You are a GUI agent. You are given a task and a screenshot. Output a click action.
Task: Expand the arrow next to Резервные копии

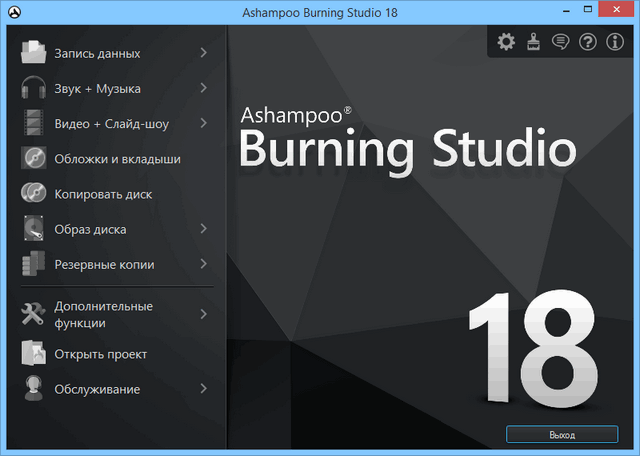tap(203, 264)
